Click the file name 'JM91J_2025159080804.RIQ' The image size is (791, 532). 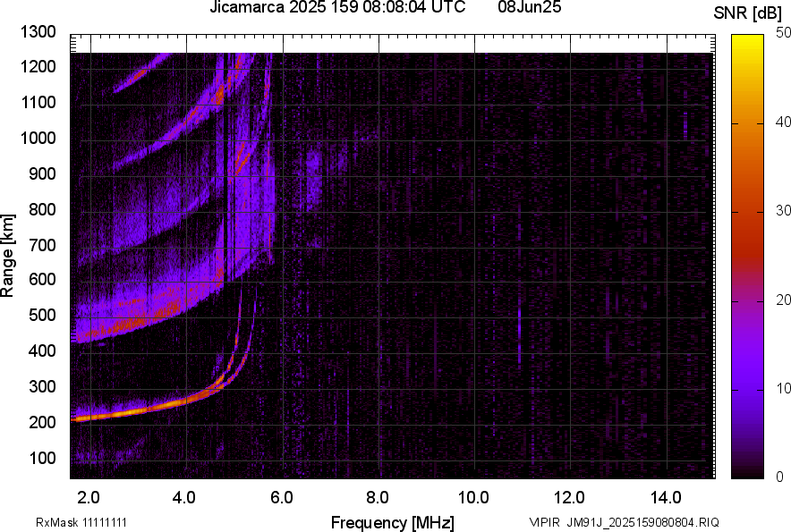click(x=642, y=522)
